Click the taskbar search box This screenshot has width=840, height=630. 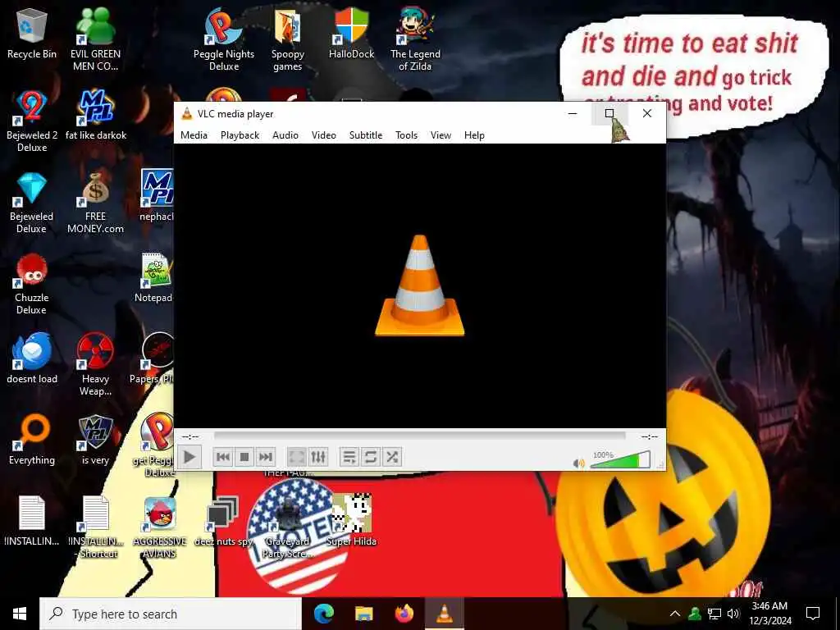pyautogui.click(x=171, y=614)
